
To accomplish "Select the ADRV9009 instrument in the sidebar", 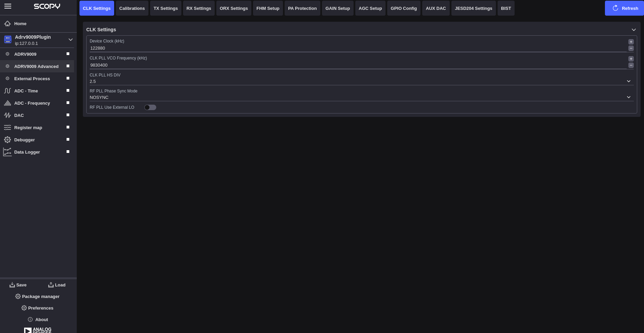I will (x=25, y=54).
